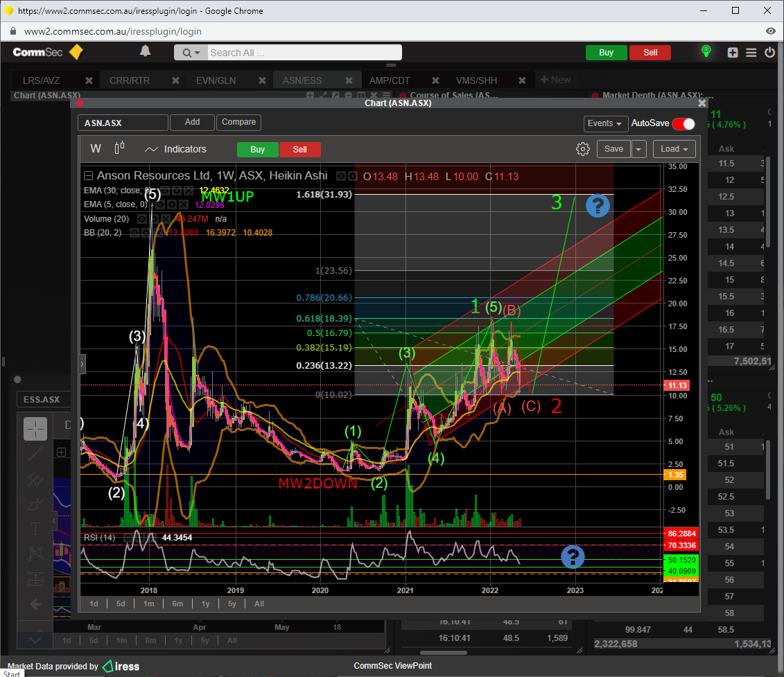The width and height of the screenshot is (784, 677).
Task: Click back arrow in ESS.ASX drawing toolbar
Action: tap(35, 604)
